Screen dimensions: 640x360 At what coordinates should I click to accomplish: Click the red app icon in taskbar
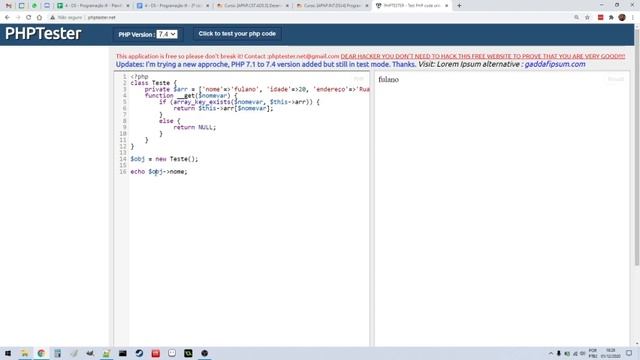[156, 353]
